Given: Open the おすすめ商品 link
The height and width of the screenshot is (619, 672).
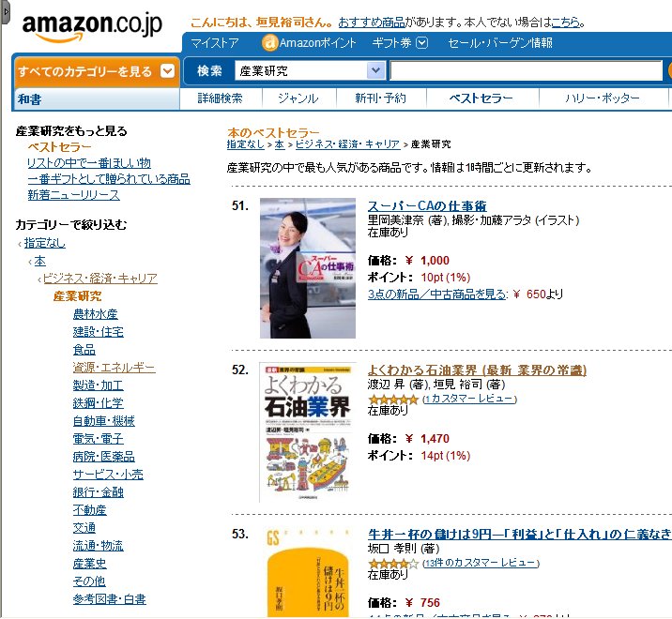Looking at the screenshot, I should [372, 23].
